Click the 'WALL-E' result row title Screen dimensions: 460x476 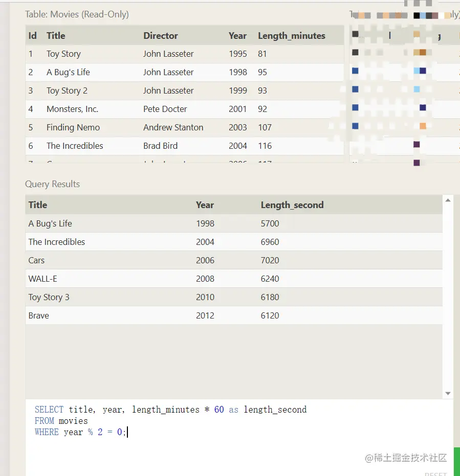point(42,279)
